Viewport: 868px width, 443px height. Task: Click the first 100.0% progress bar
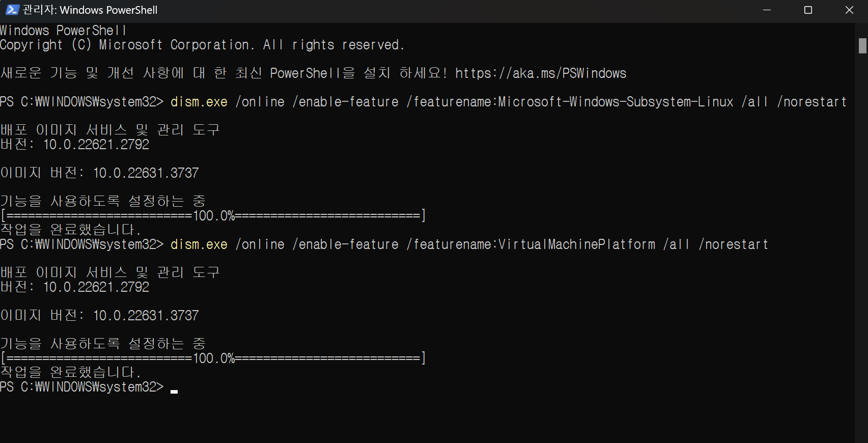pyautogui.click(x=213, y=216)
